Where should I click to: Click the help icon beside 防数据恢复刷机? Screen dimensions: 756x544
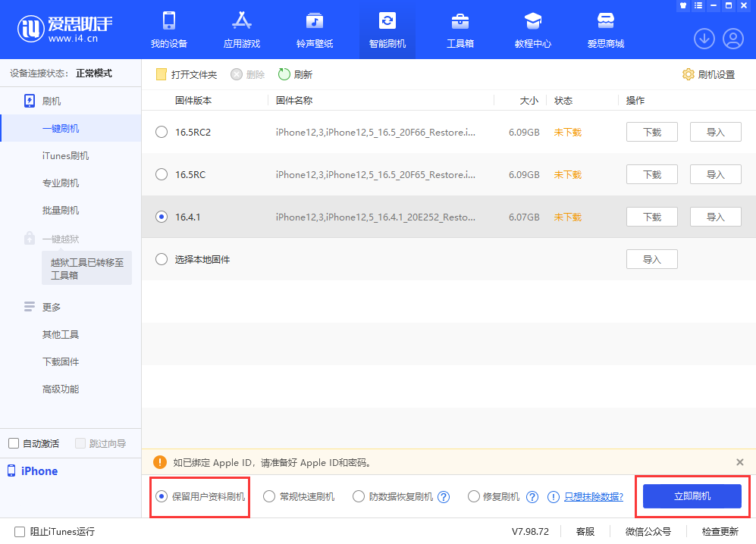point(444,497)
